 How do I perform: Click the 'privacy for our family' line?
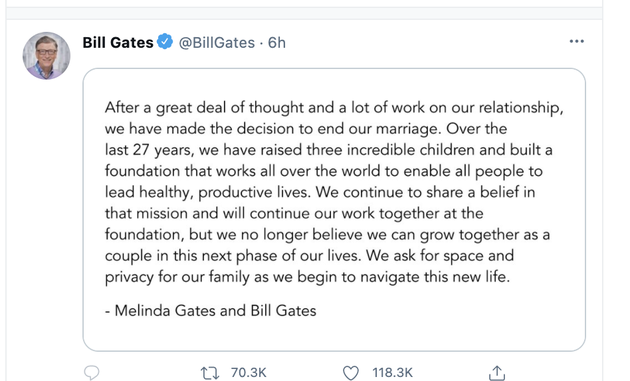307,277
